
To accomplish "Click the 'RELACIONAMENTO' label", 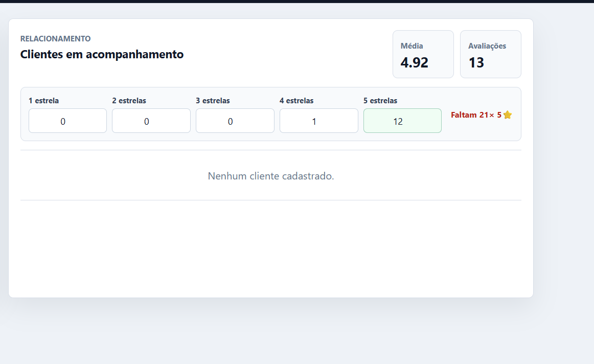I will (x=55, y=39).
